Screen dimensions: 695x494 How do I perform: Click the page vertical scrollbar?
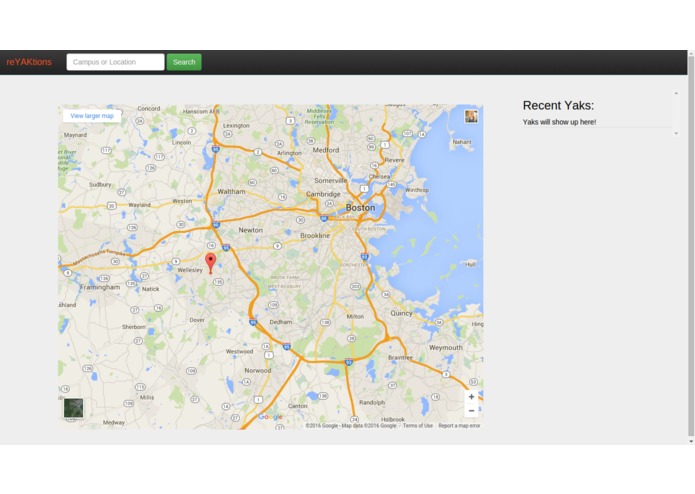pos(691,248)
